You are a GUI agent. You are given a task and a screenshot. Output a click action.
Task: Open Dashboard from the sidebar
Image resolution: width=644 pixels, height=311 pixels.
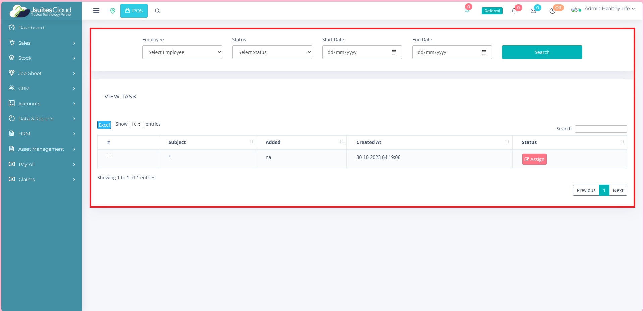click(31, 28)
